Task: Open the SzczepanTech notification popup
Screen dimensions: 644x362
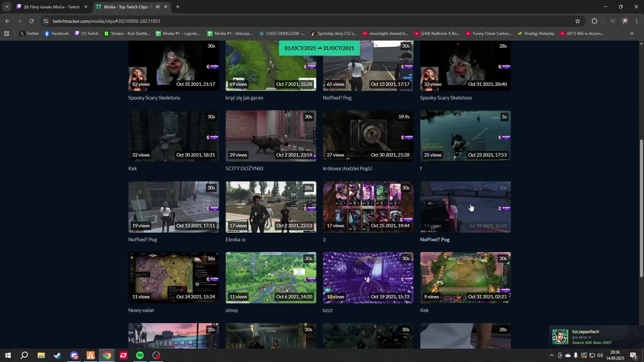Action: tap(595, 337)
